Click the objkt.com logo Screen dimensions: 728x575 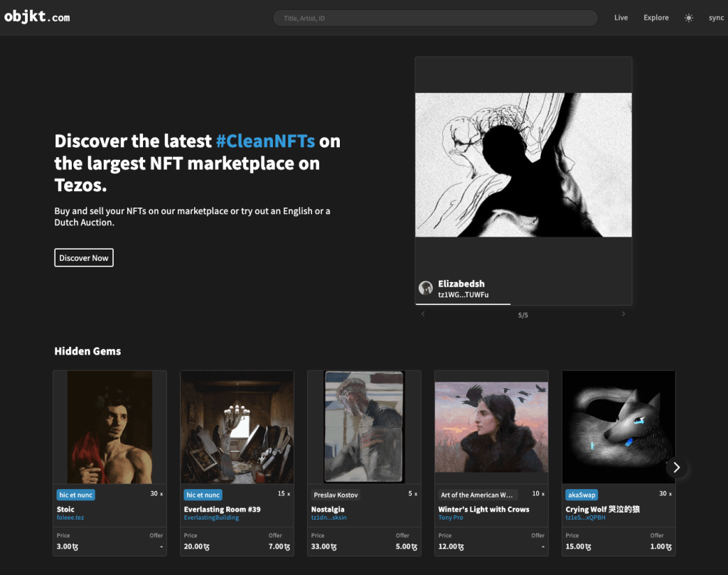[x=37, y=17]
